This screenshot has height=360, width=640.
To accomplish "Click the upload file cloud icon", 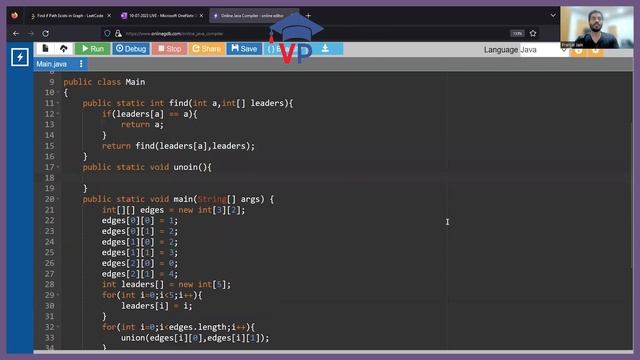I will pos(63,49).
